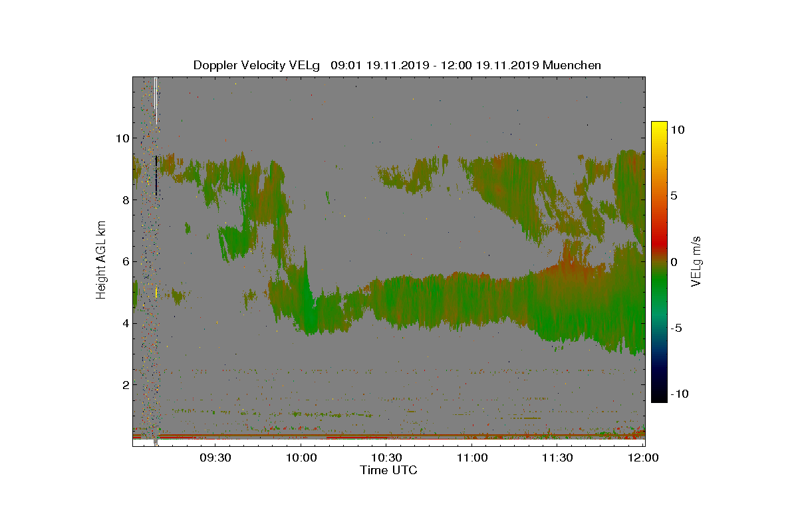Click the black vertical streak near 9 km
This screenshot has height=532, width=798.
click(156, 175)
